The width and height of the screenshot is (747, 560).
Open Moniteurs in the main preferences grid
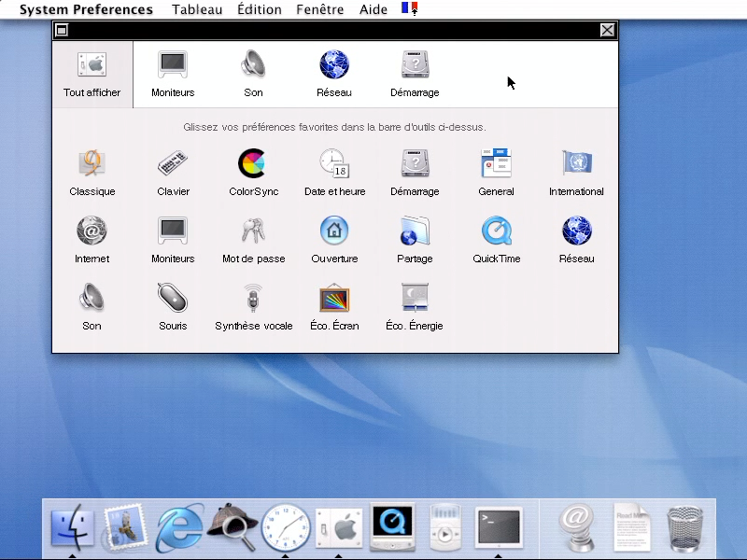tap(173, 240)
